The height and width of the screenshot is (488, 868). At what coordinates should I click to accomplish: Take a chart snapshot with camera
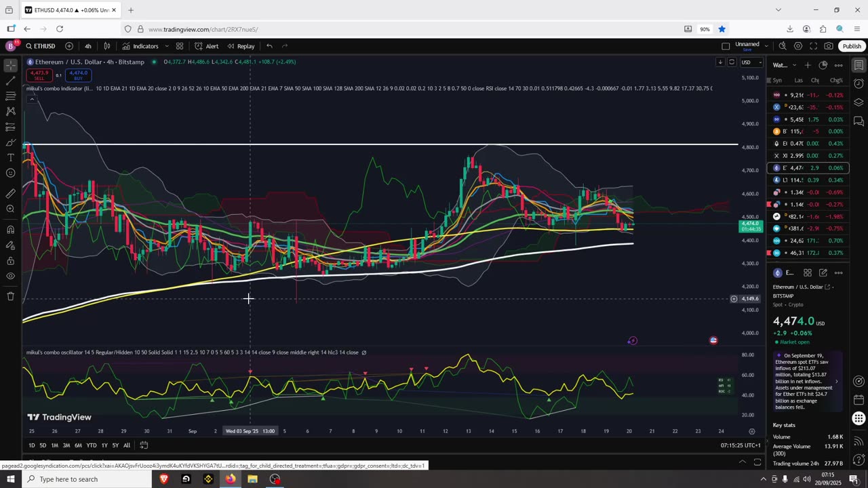click(829, 46)
